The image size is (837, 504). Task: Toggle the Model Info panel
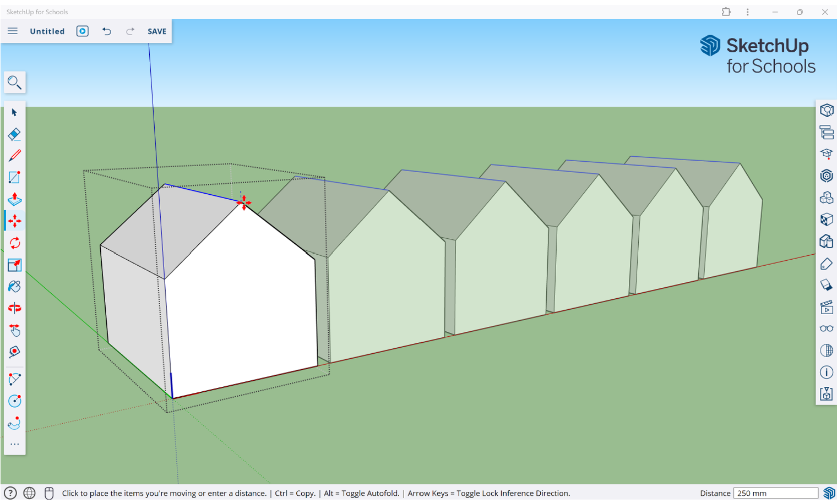pos(827,372)
